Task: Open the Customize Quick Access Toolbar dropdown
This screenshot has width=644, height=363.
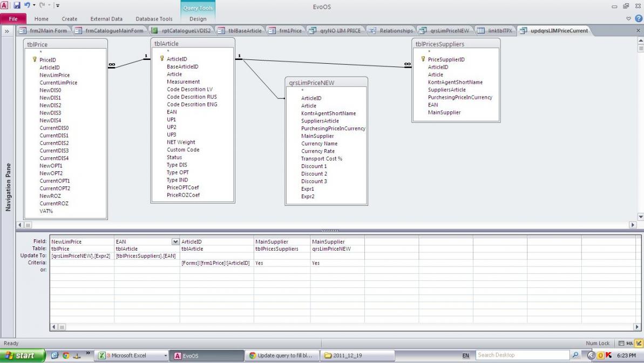Action: click(x=58, y=6)
